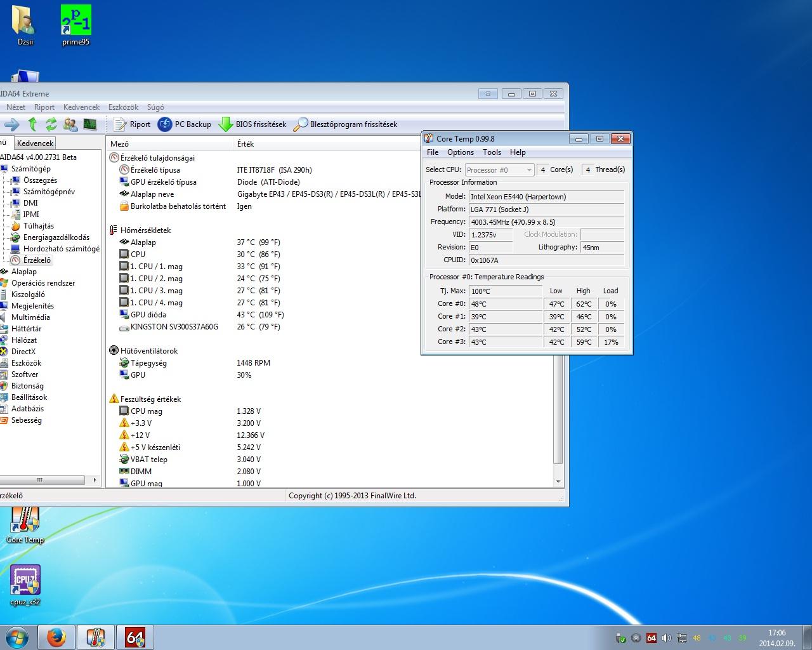Click the down arrow of the sensor list scrollbar

558,482
